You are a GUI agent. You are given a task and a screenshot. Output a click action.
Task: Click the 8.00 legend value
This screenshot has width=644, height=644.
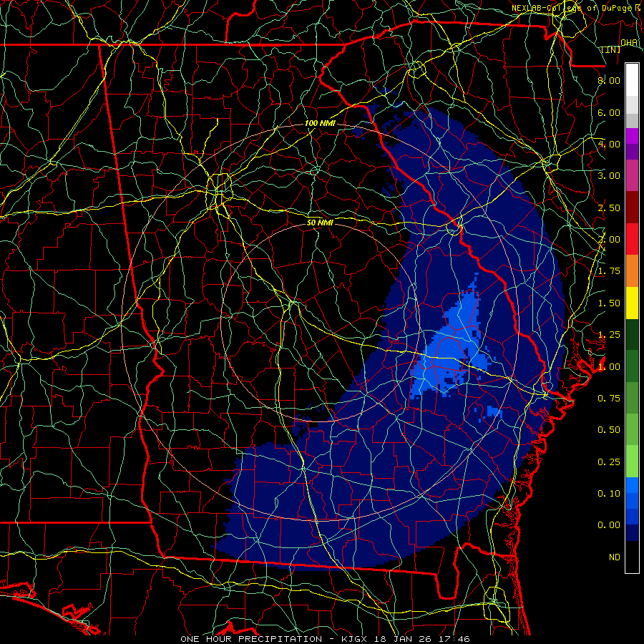[x=609, y=80]
